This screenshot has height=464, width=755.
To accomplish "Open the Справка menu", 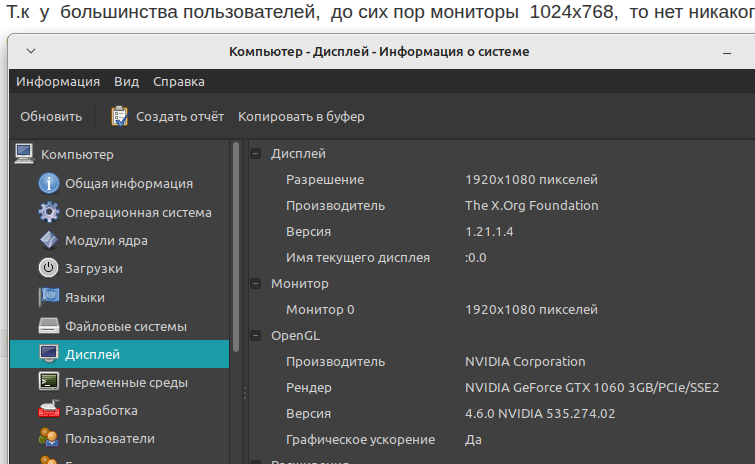I will (180, 82).
